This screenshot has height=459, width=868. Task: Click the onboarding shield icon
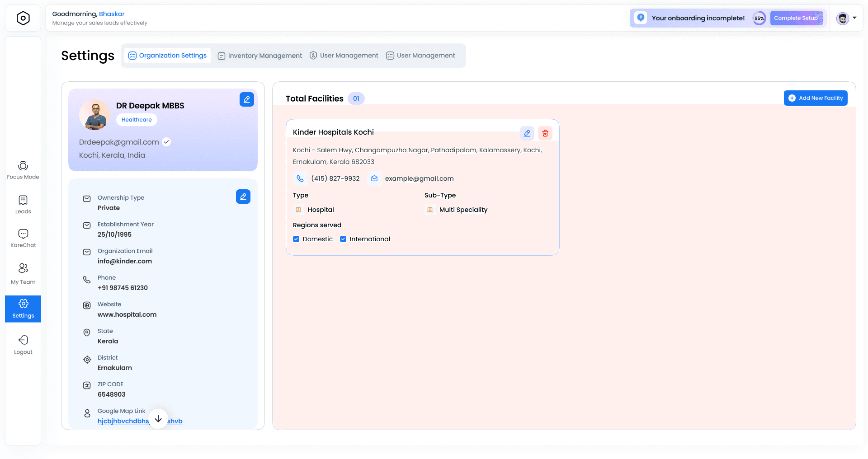click(x=641, y=18)
